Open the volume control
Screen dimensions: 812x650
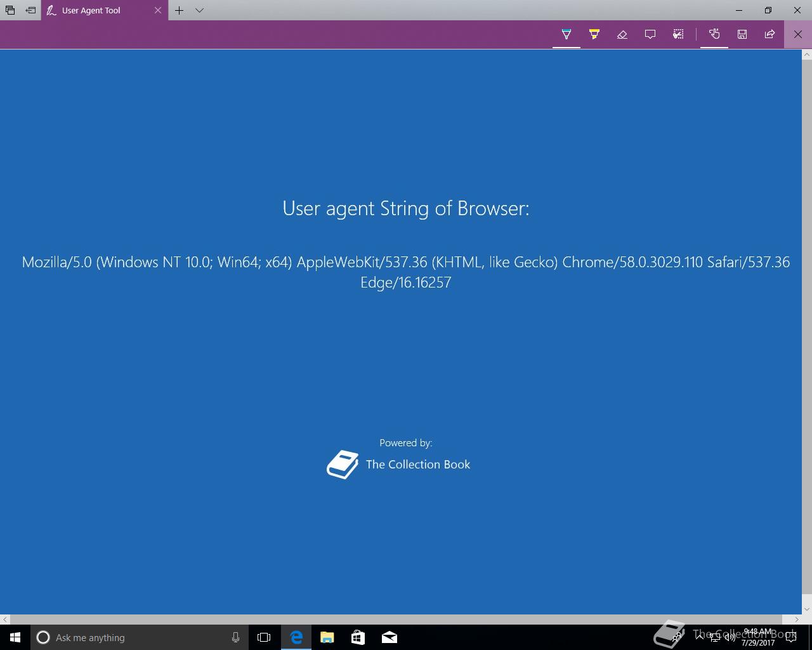[730, 637]
